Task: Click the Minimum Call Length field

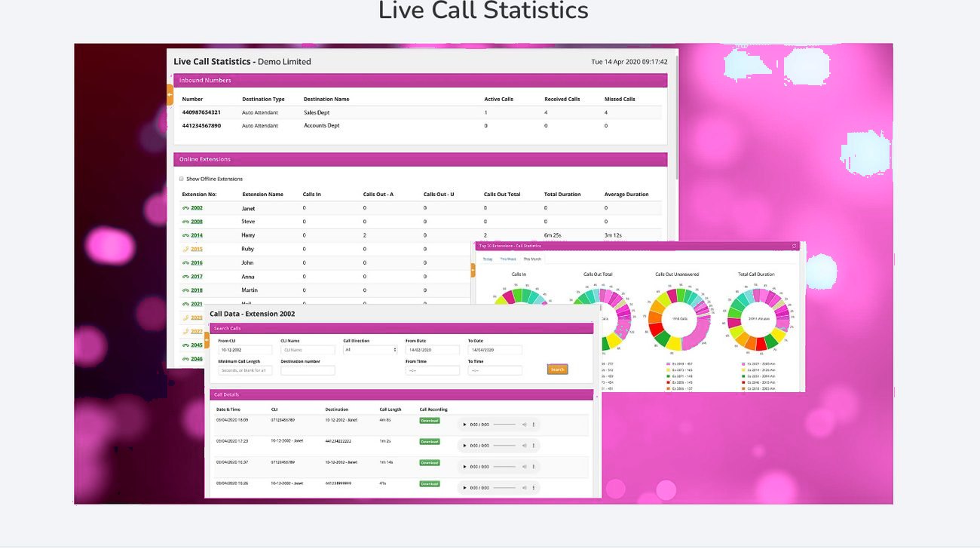Action: coord(245,370)
